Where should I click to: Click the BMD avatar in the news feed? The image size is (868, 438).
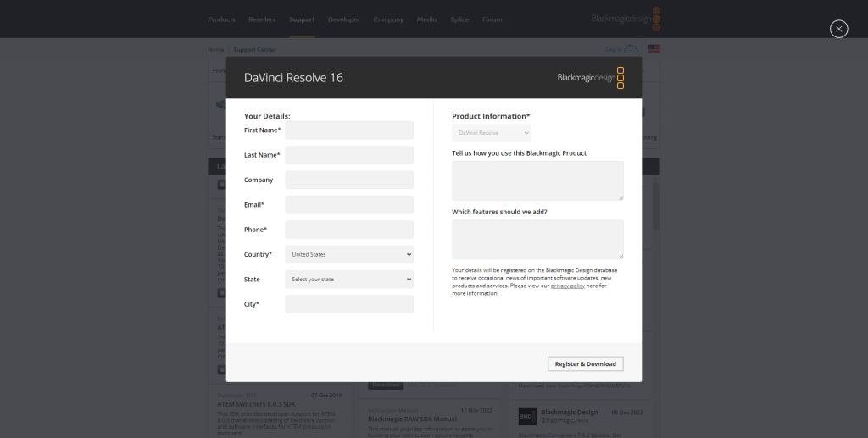527,417
